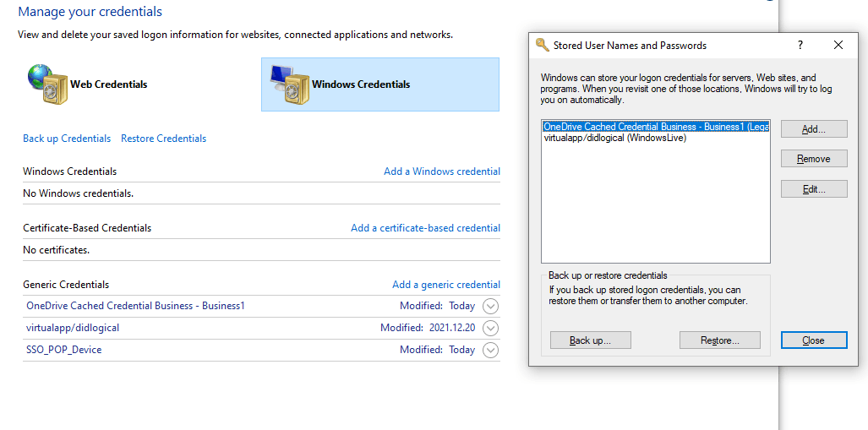Open Restore Credentials link
The height and width of the screenshot is (430, 868).
click(x=163, y=139)
